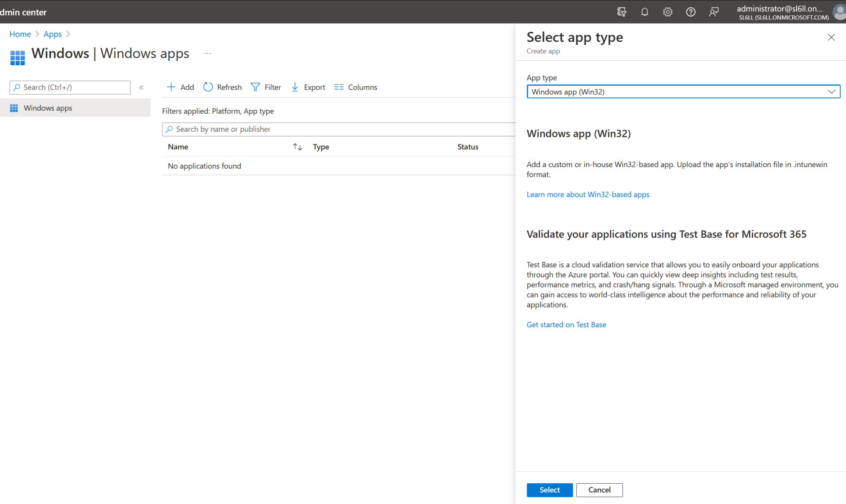Click Select to confirm Win32 app type

tap(549, 490)
